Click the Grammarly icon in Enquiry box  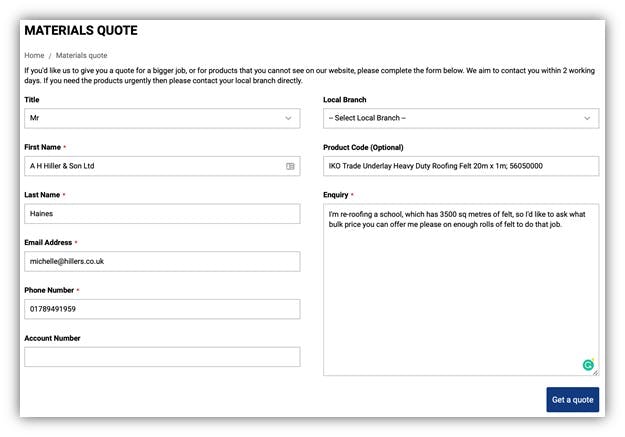tap(588, 364)
